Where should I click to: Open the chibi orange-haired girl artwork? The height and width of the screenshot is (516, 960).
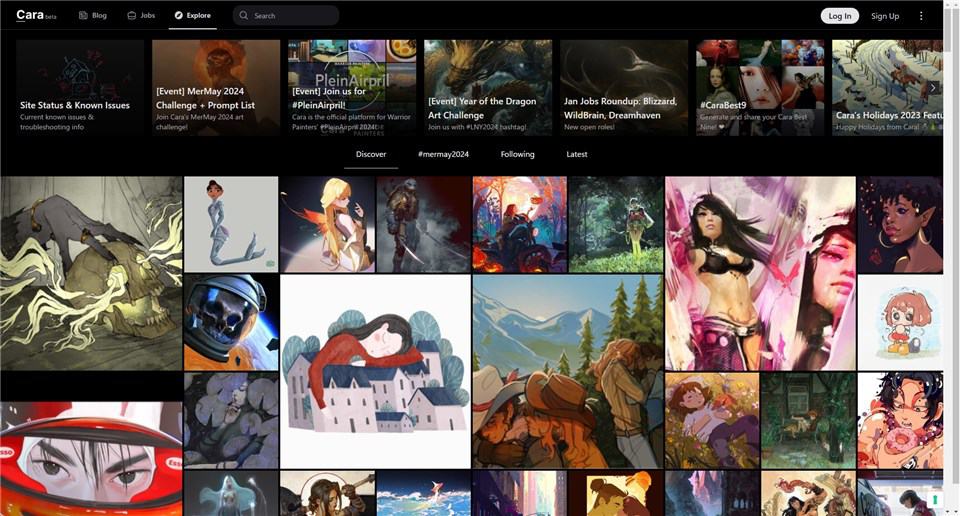tap(900, 322)
